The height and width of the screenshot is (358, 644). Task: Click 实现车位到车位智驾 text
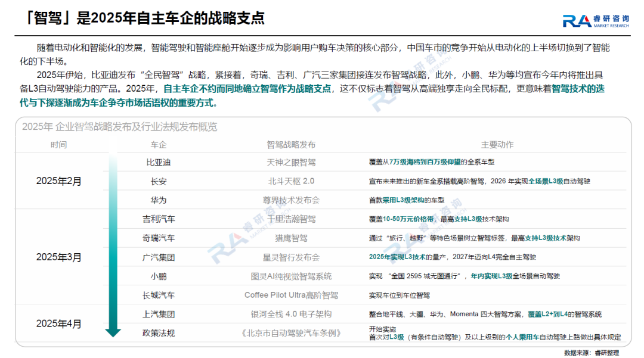click(x=399, y=295)
